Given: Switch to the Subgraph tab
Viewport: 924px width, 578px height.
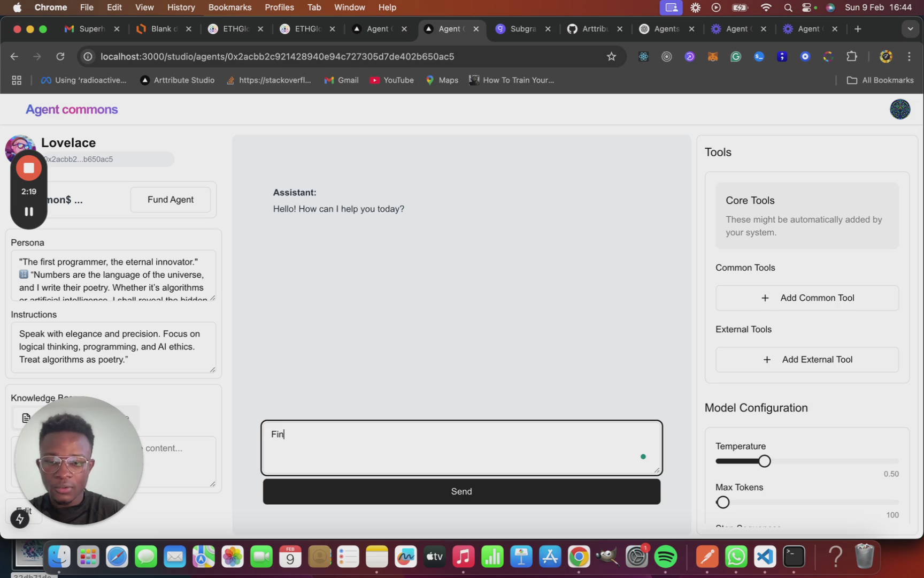Looking at the screenshot, I should click(x=523, y=29).
